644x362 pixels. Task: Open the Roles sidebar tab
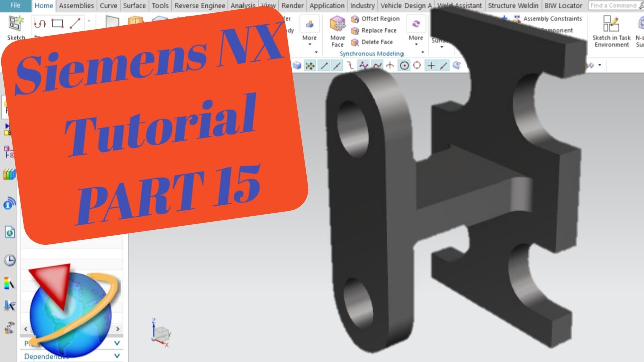(x=9, y=328)
